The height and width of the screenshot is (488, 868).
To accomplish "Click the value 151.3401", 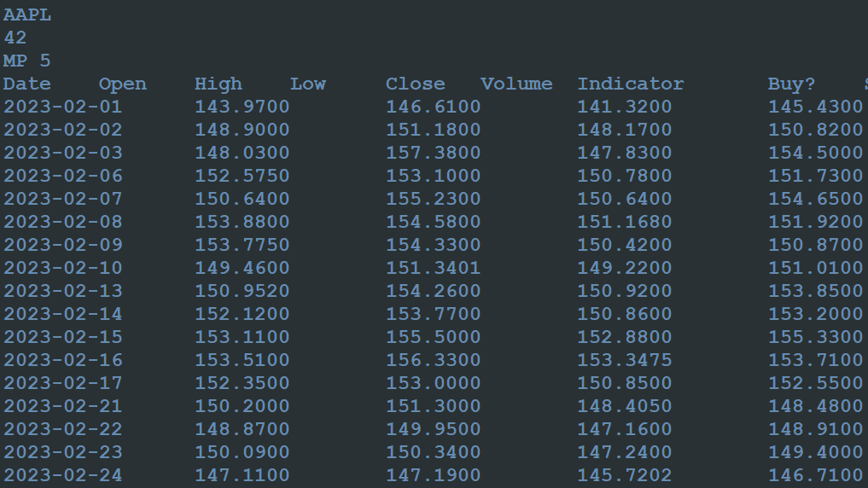I will 433,268.
